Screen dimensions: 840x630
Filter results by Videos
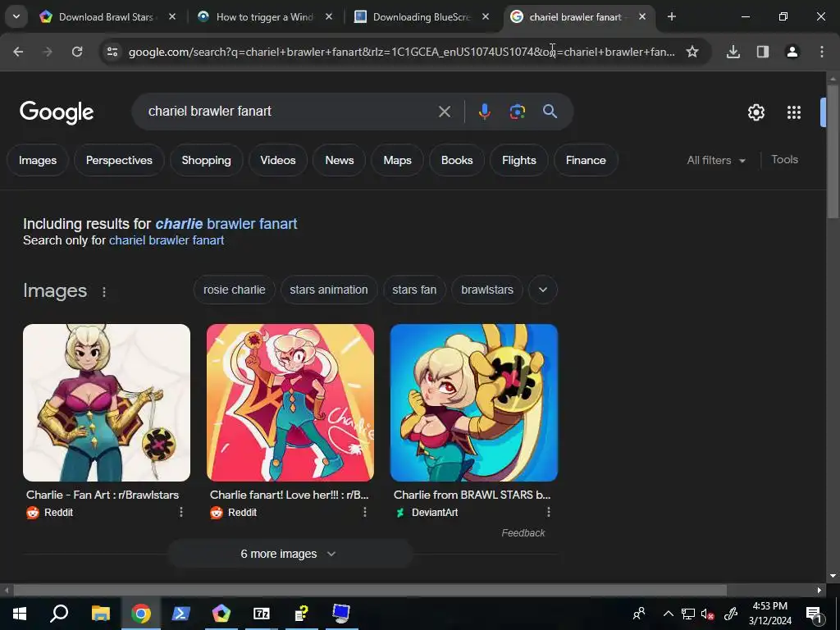point(278,160)
